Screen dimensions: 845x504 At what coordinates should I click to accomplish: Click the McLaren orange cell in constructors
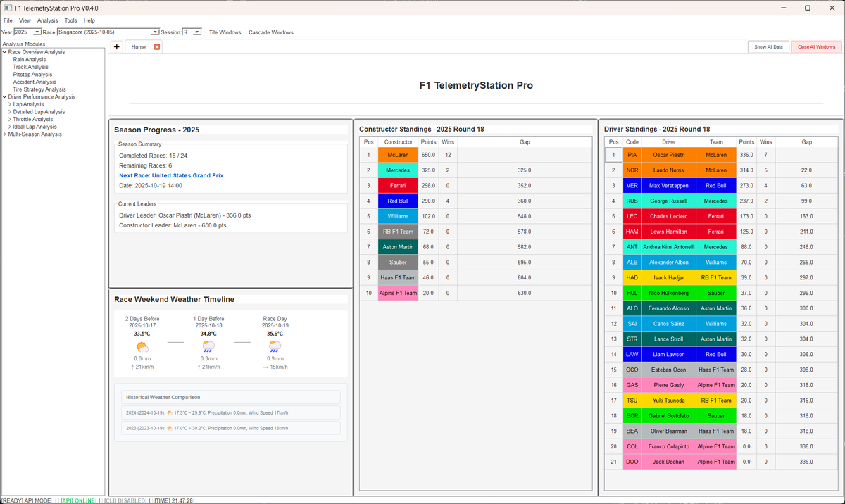click(399, 155)
